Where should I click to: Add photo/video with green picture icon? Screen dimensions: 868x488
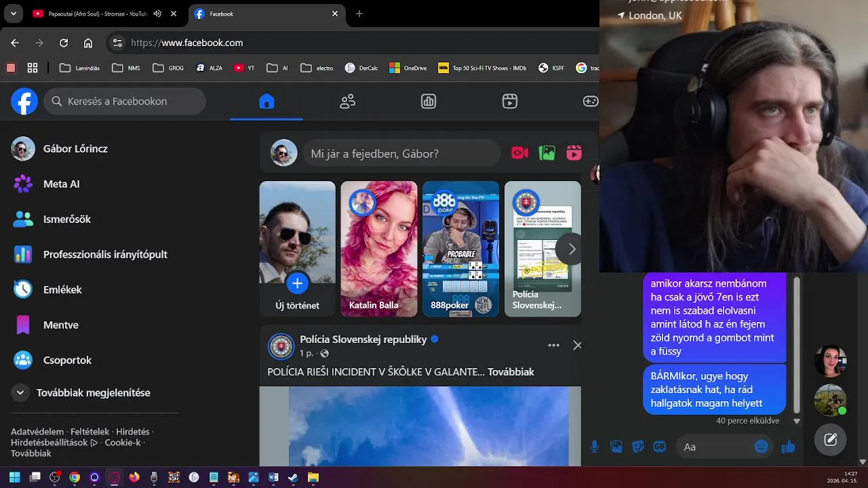547,153
